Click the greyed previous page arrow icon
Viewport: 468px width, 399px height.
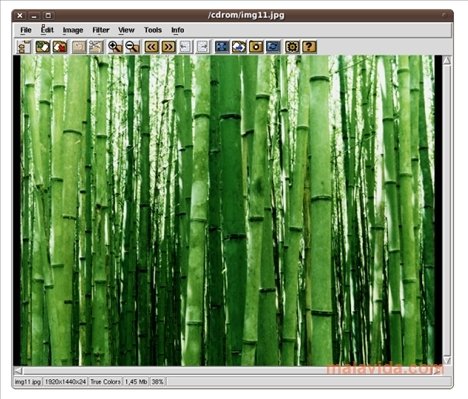coord(185,47)
